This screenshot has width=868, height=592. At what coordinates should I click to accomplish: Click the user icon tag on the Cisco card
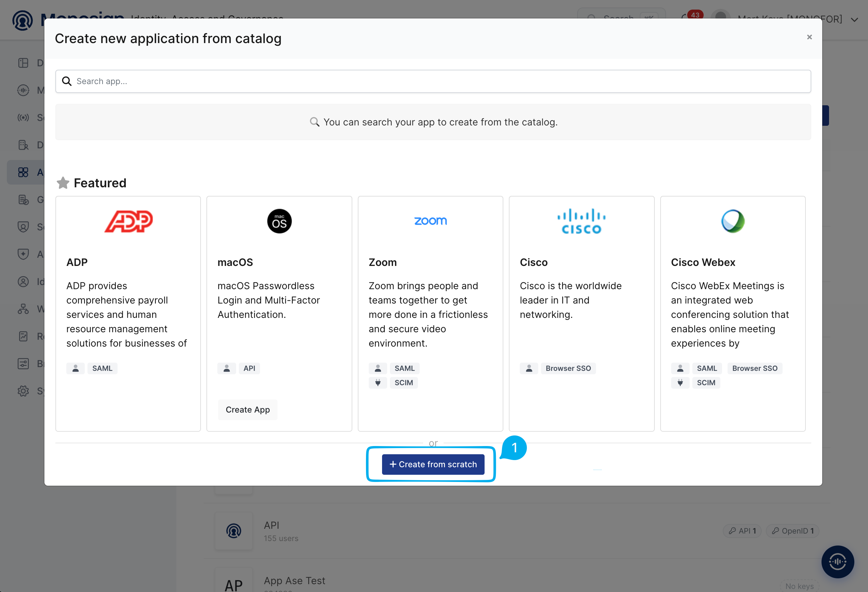529,368
